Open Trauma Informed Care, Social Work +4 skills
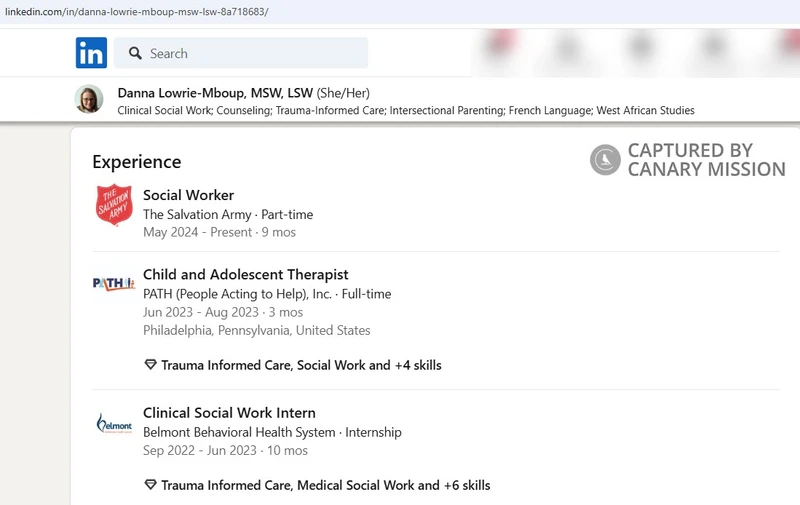This screenshot has height=505, width=800. coord(301,365)
